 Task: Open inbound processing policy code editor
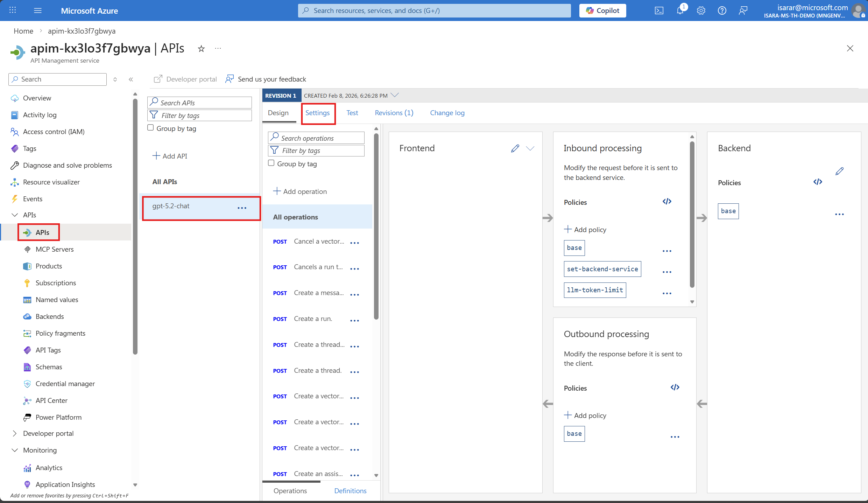tap(667, 201)
